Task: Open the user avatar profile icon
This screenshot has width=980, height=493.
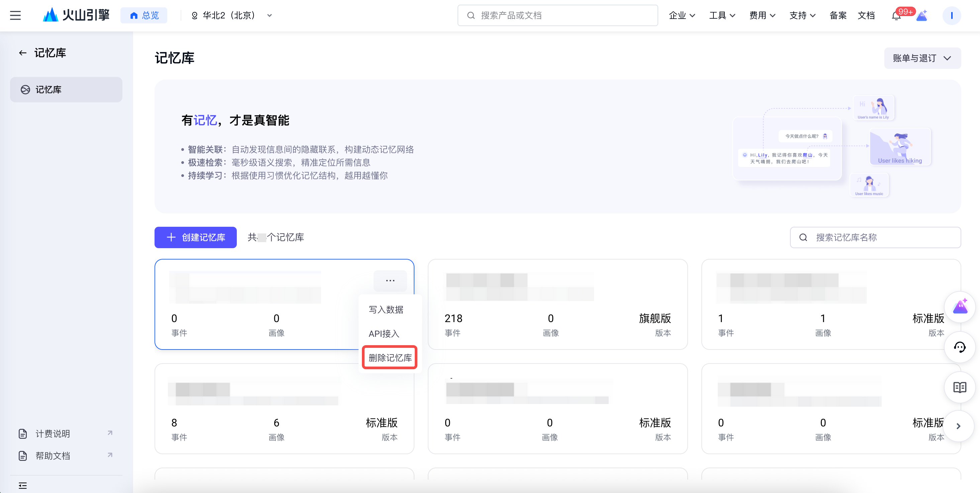Action: click(x=951, y=16)
